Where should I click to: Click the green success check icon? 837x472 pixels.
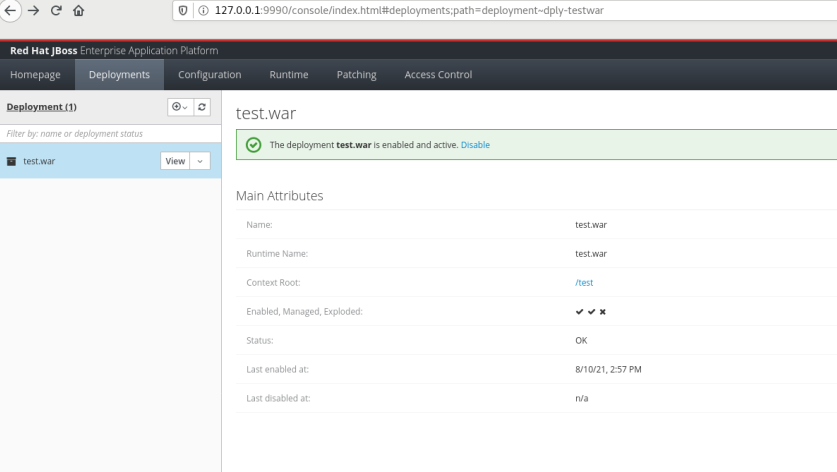(254, 145)
